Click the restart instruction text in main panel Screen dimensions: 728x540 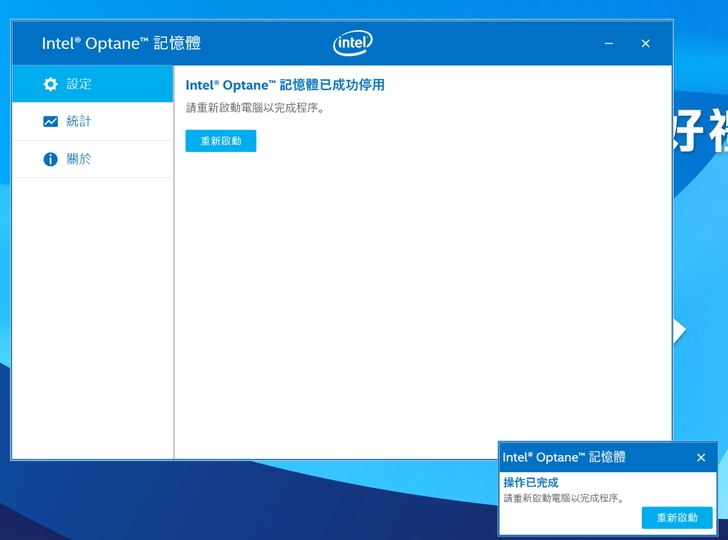click(x=255, y=108)
